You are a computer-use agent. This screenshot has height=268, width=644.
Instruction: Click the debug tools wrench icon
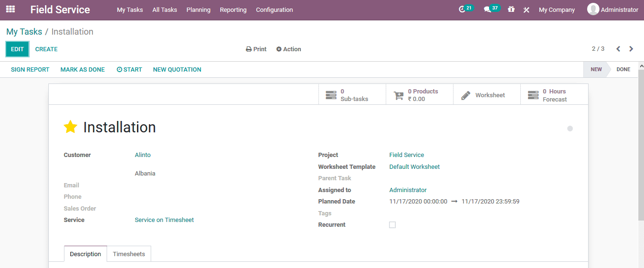526,9
